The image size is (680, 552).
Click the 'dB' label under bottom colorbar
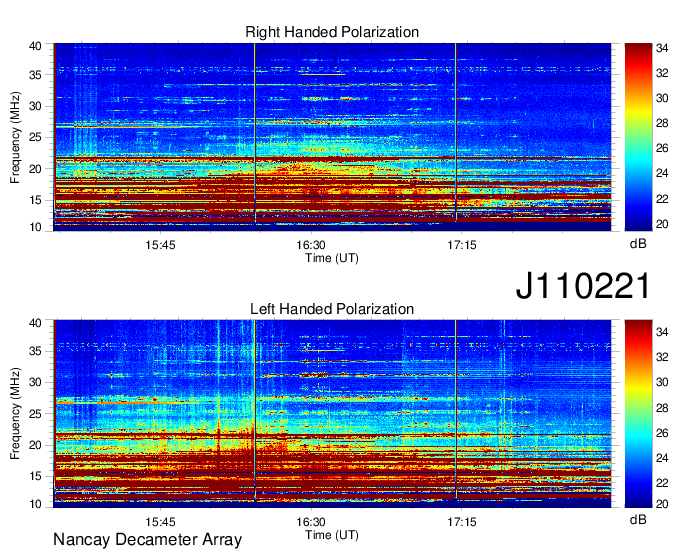tap(638, 519)
